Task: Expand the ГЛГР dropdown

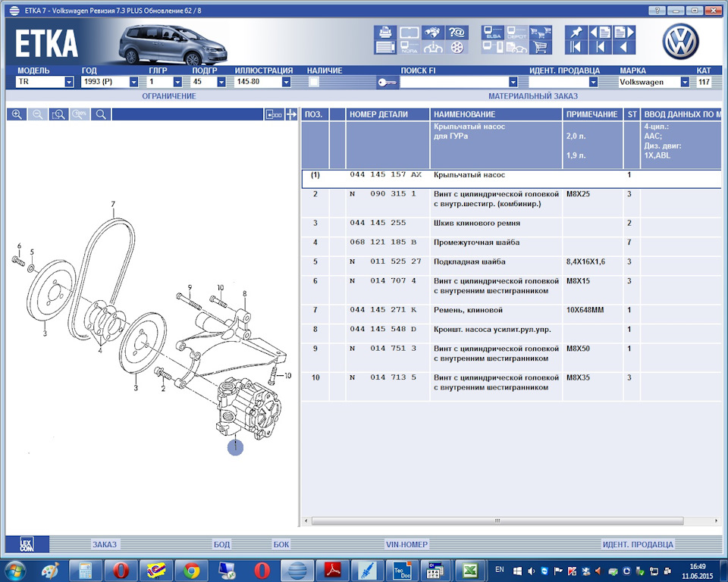Action: (177, 82)
